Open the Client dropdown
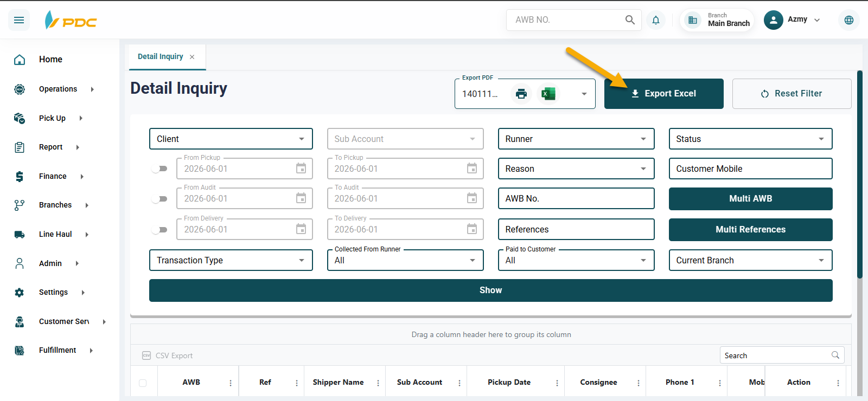Screen dimensions: 868x401 (x=231, y=139)
